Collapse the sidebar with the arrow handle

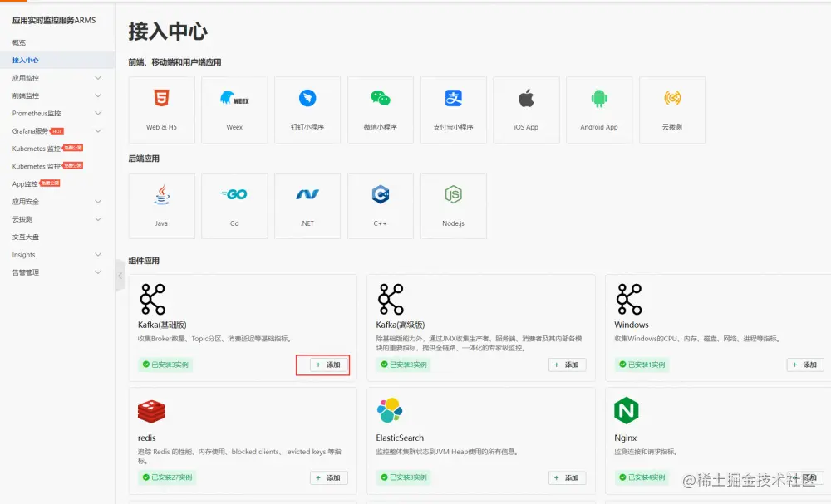[x=120, y=276]
